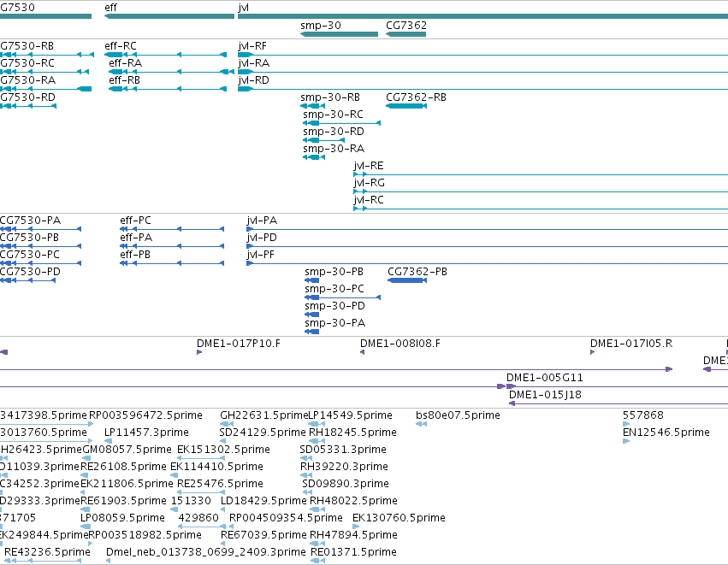Click the jvl-RD transcript label
Viewport: 728px width, 565px height.
[x=253, y=80]
